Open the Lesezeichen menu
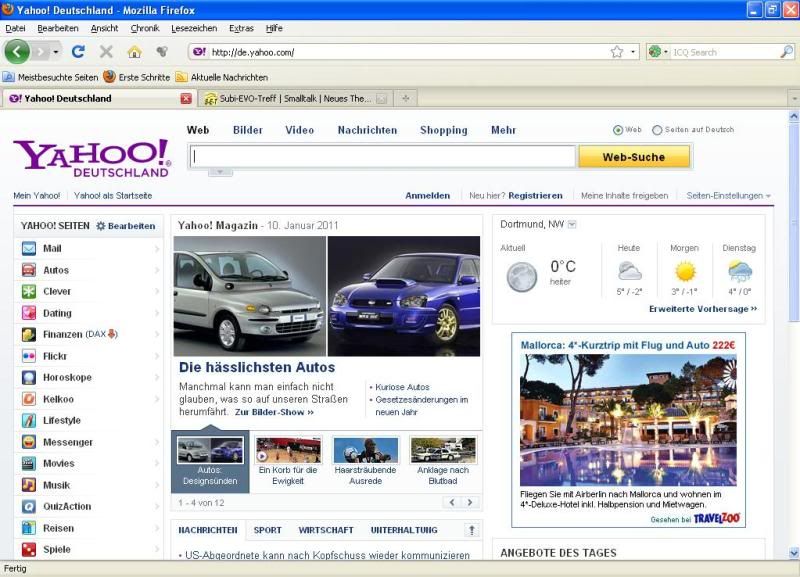This screenshot has width=800, height=577. (193, 28)
